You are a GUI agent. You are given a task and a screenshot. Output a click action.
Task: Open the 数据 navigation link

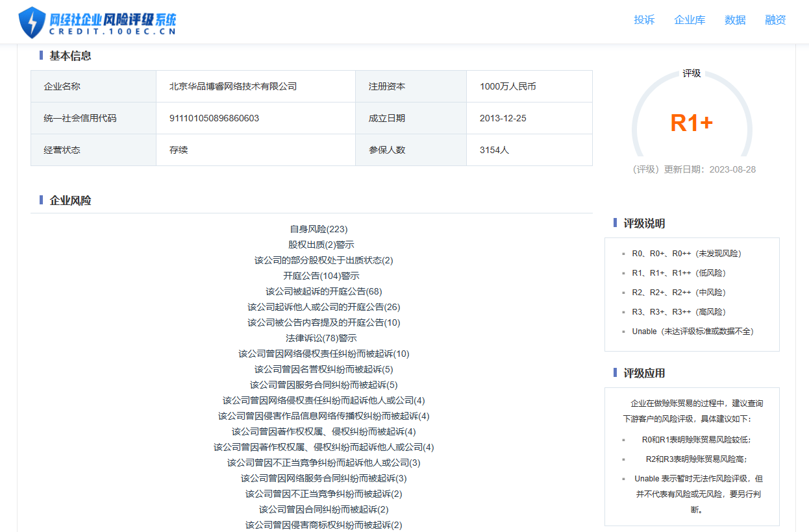(x=735, y=20)
